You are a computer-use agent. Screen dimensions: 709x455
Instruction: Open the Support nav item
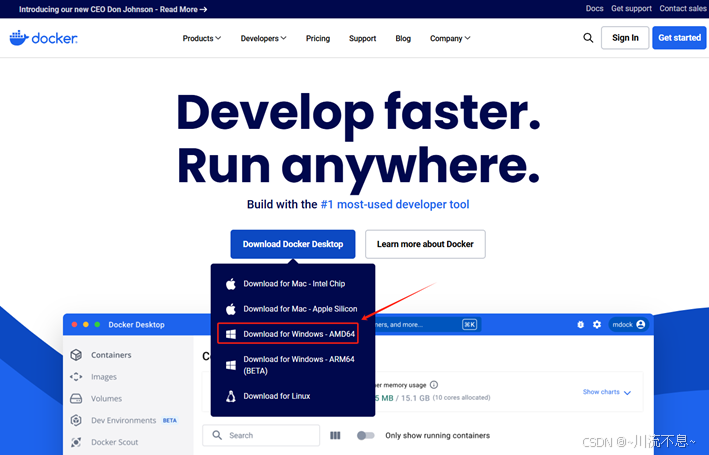pos(363,38)
